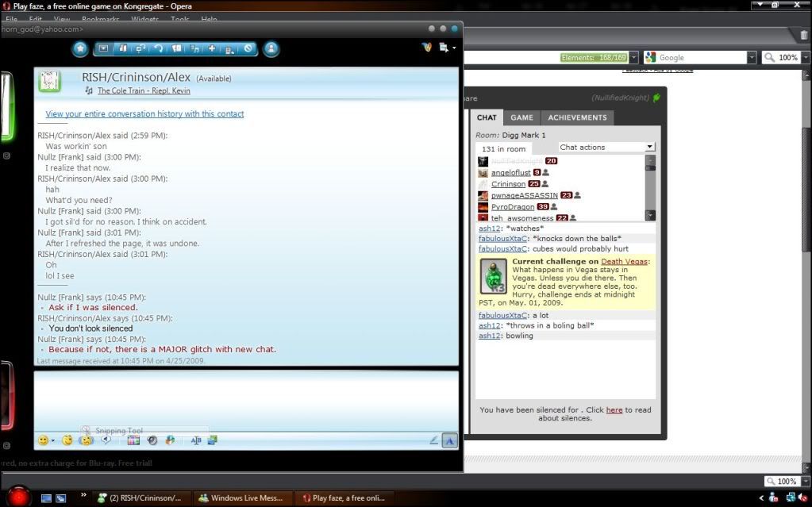Click user list scrollbar down arrow
812x507 pixels.
click(650, 215)
